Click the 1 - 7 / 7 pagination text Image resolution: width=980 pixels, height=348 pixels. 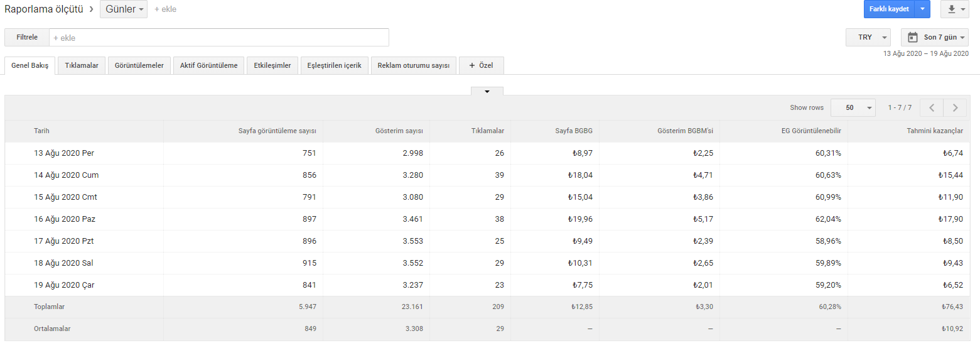pos(900,107)
